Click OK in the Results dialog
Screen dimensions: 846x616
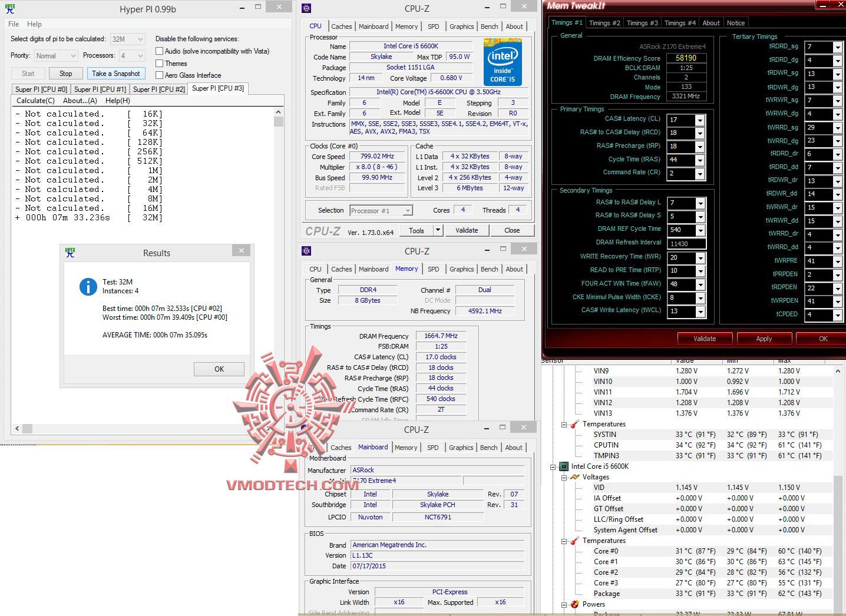[x=219, y=369]
